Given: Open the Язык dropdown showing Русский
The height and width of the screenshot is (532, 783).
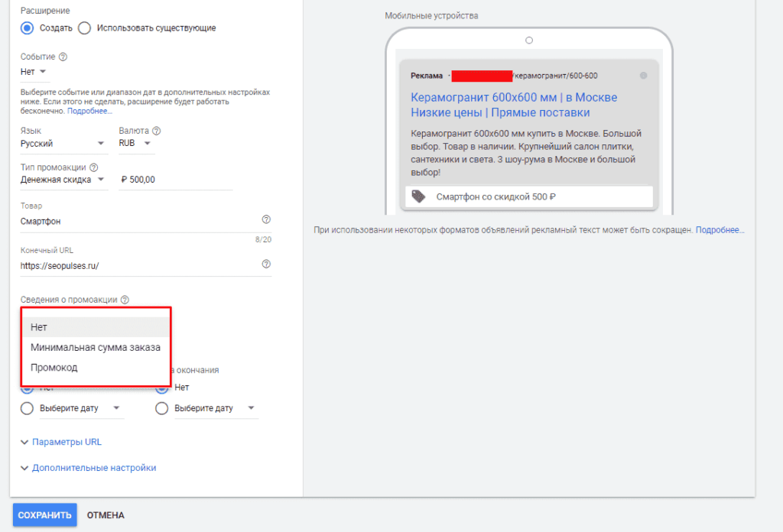Looking at the screenshot, I should pos(63,143).
